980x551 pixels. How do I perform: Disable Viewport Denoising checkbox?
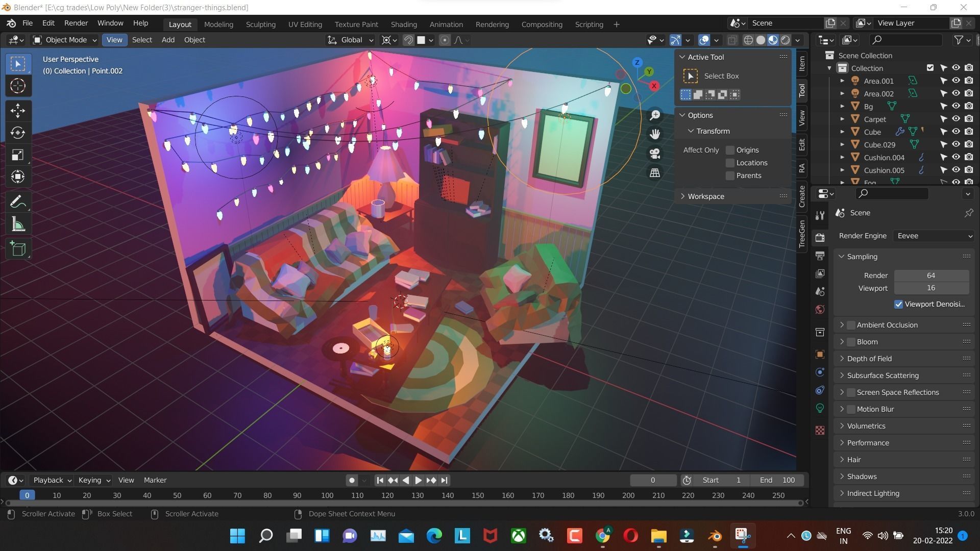coord(898,304)
